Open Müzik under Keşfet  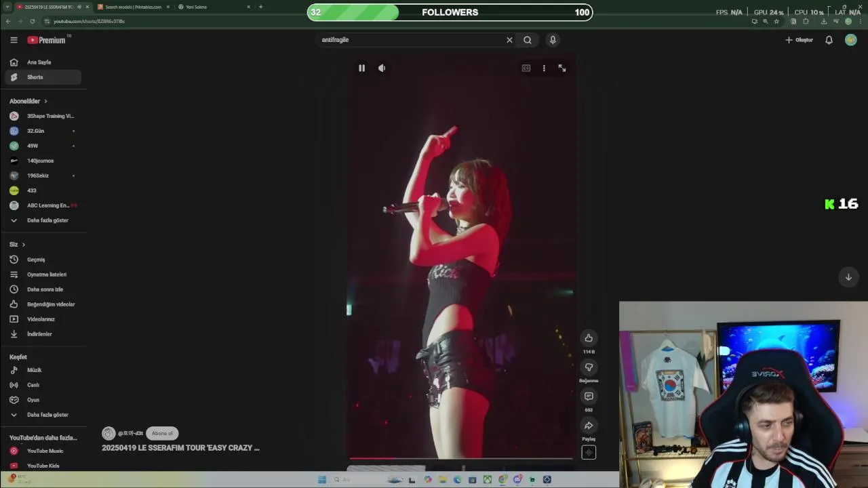(43, 370)
